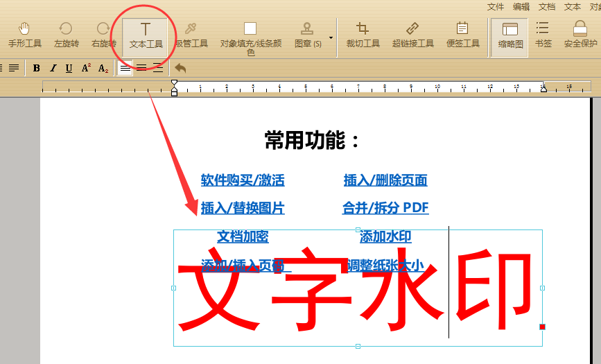This screenshot has width=601, height=364.
Task: Toggle bold formatting (B)
Action: coord(37,68)
